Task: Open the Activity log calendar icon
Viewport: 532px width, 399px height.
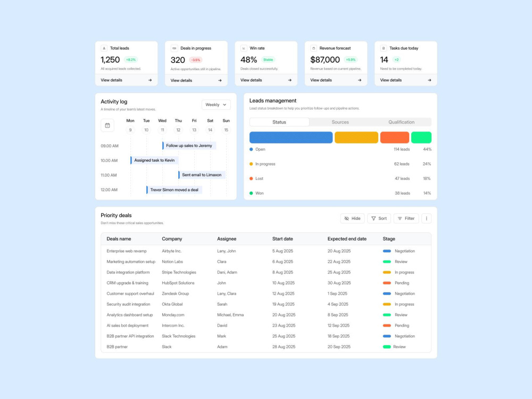Action: click(107, 125)
